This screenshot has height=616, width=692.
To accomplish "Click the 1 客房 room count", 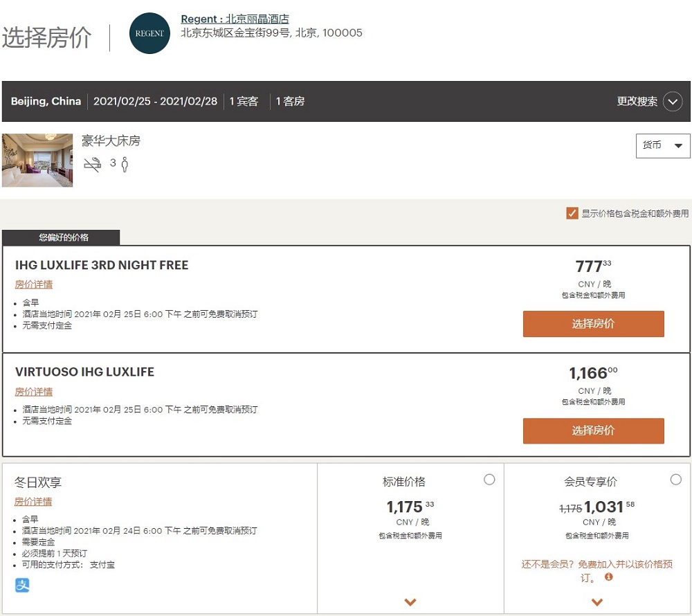I will pyautogui.click(x=290, y=101).
